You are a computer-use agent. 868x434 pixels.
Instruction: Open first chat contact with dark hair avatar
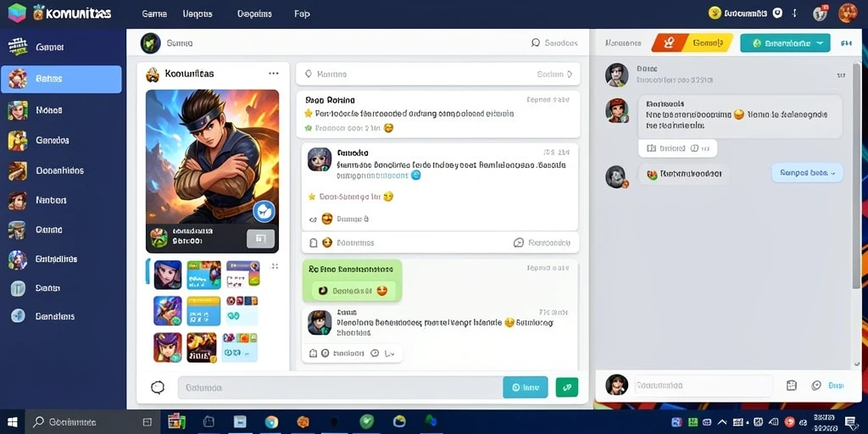(617, 75)
